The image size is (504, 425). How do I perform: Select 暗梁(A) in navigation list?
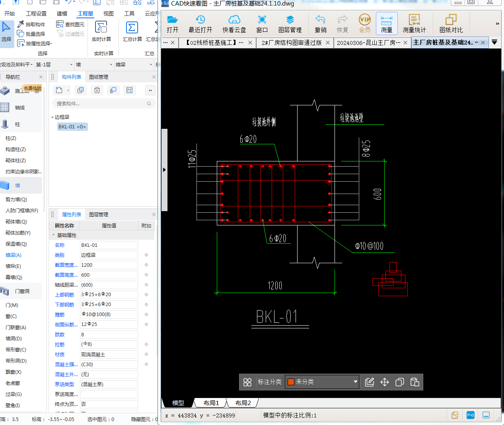coord(14,255)
